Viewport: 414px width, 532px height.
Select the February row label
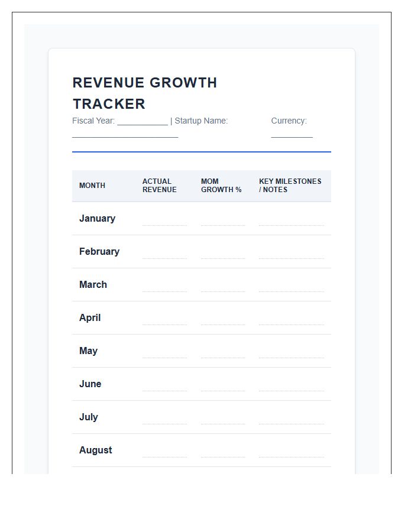(x=99, y=251)
